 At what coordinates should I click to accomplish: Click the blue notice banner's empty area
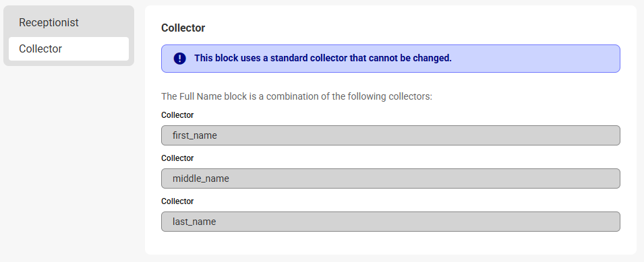pyautogui.click(x=534, y=59)
